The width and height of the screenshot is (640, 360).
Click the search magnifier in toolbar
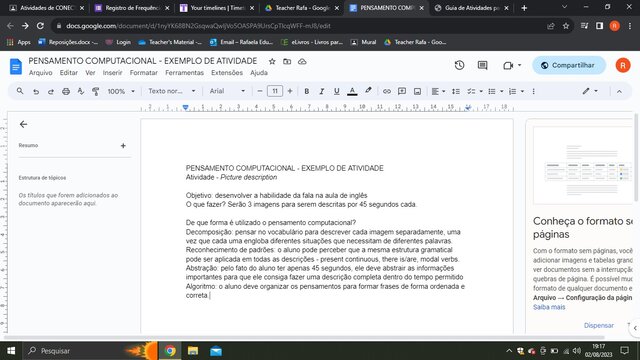click(x=20, y=91)
